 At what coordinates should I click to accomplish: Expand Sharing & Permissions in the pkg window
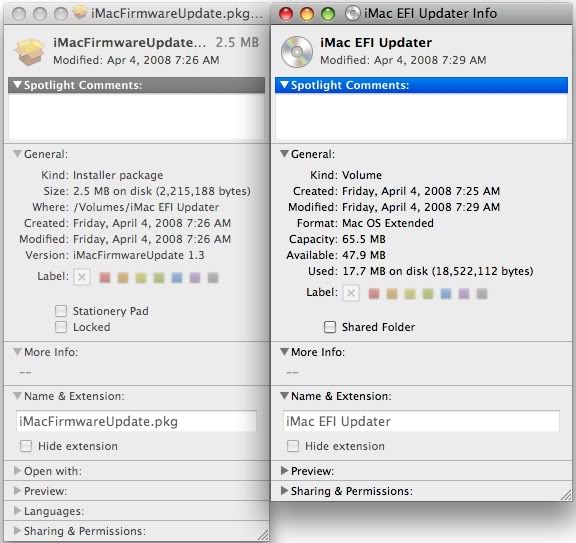point(17,531)
